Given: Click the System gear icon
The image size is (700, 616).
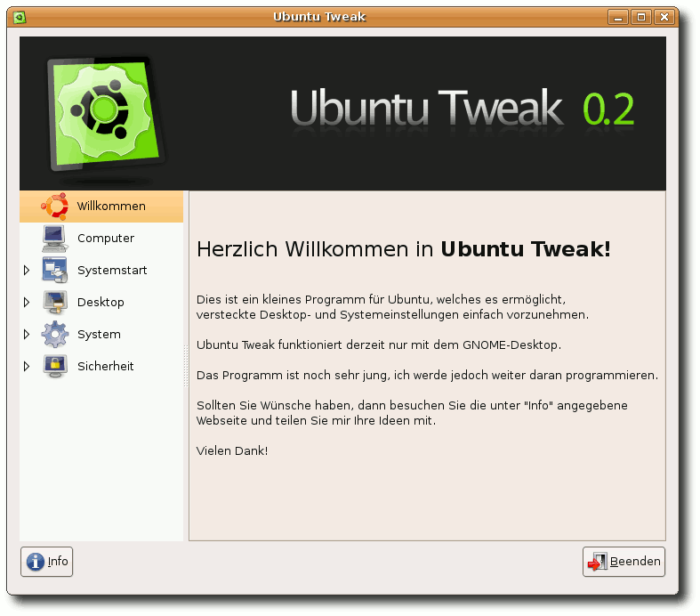Looking at the screenshot, I should (55, 334).
